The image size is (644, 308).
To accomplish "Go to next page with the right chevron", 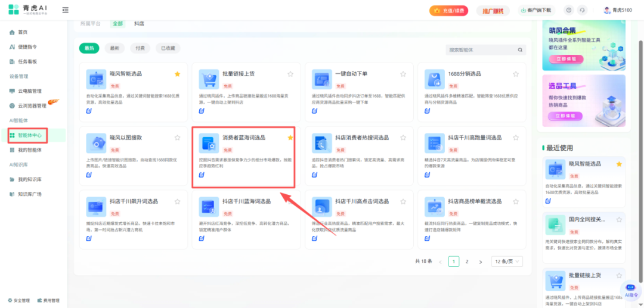I will tap(481, 262).
